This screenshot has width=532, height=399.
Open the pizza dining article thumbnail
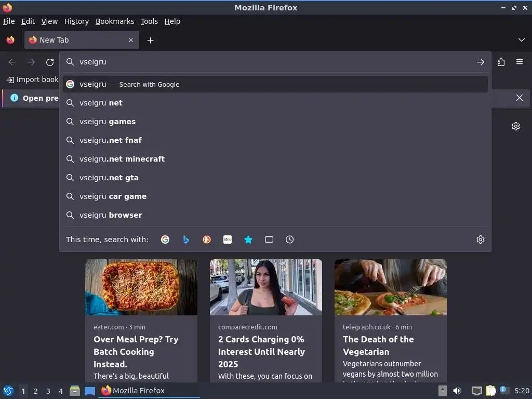click(391, 287)
